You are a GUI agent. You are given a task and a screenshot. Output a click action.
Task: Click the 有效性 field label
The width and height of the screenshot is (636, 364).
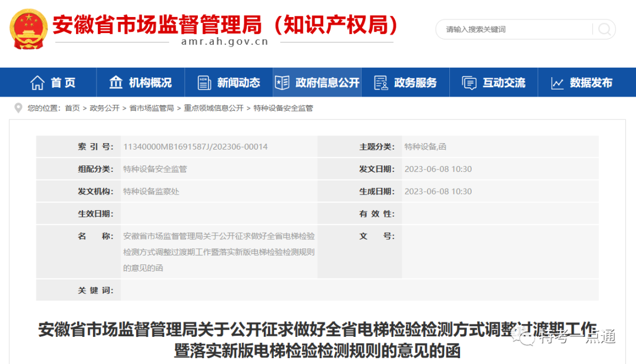point(377,213)
